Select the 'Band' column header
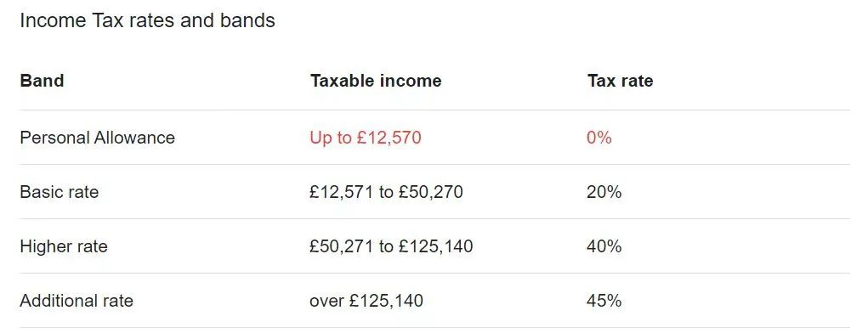Image resolution: width=868 pixels, height=333 pixels. pyautogui.click(x=42, y=81)
